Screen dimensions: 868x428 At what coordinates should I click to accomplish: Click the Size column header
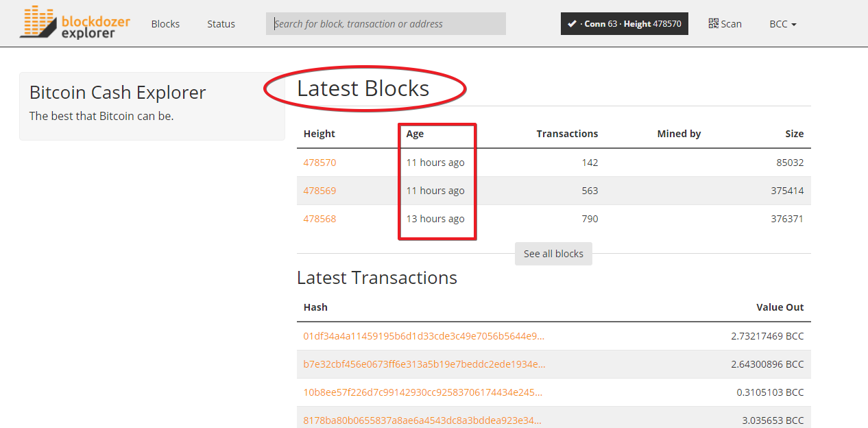(x=795, y=134)
